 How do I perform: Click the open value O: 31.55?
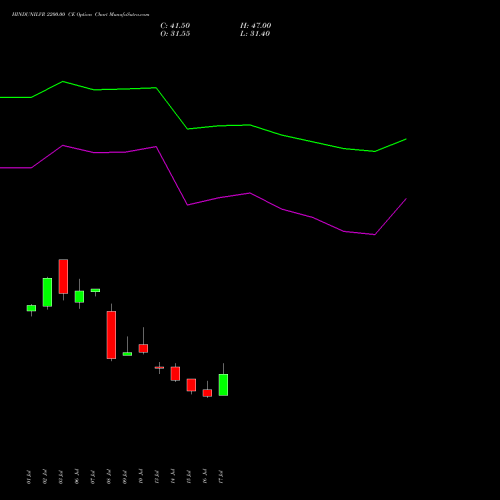(175, 34)
